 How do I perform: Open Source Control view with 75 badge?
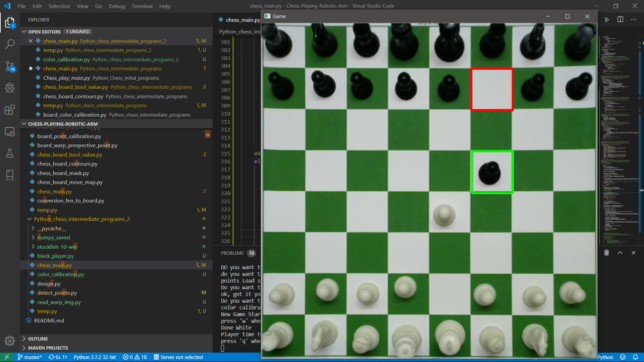[x=10, y=66]
